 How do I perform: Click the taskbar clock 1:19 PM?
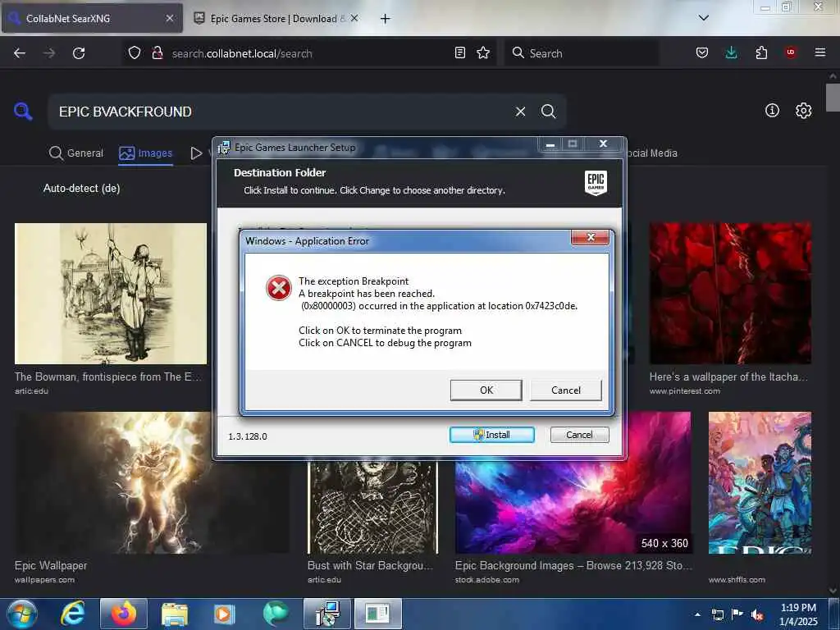tap(798, 608)
